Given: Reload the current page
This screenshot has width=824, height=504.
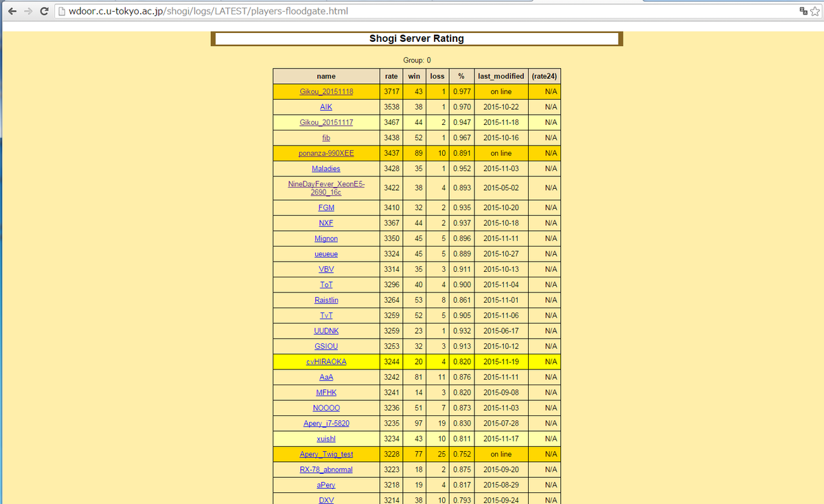Looking at the screenshot, I should [x=44, y=10].
